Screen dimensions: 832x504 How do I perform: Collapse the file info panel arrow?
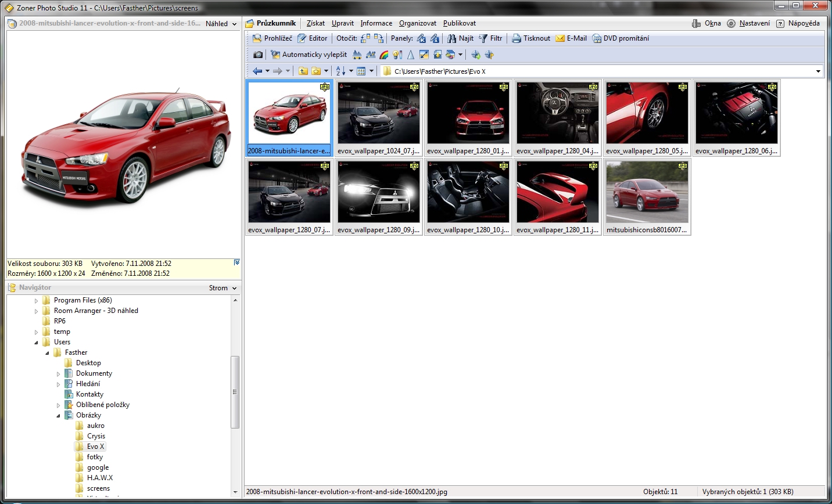click(236, 263)
